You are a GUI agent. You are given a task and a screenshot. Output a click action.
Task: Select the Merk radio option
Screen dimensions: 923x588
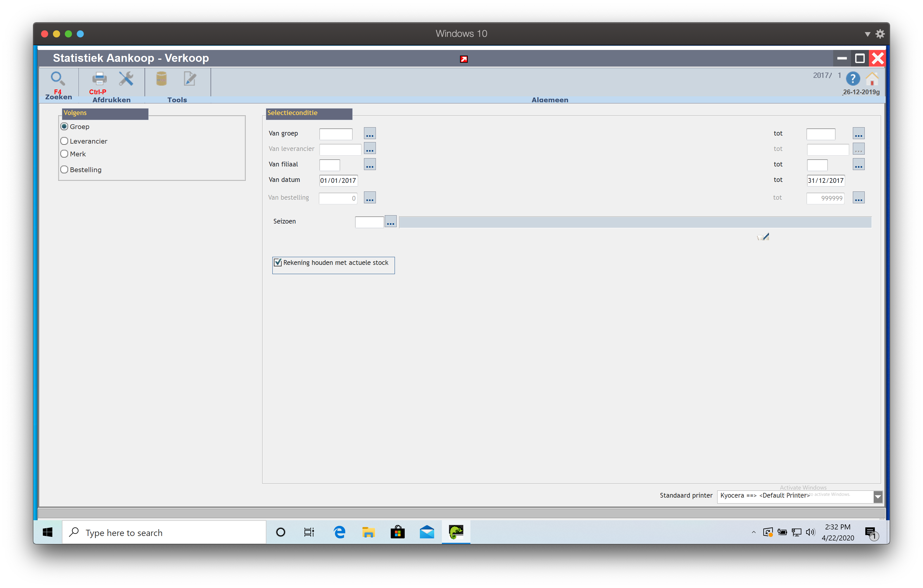[65, 154]
